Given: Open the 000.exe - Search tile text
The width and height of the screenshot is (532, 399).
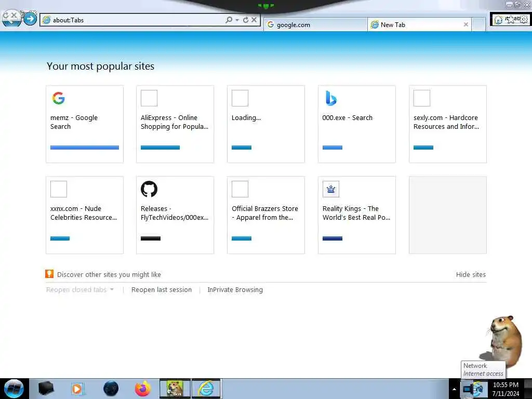Looking at the screenshot, I should point(348,118).
